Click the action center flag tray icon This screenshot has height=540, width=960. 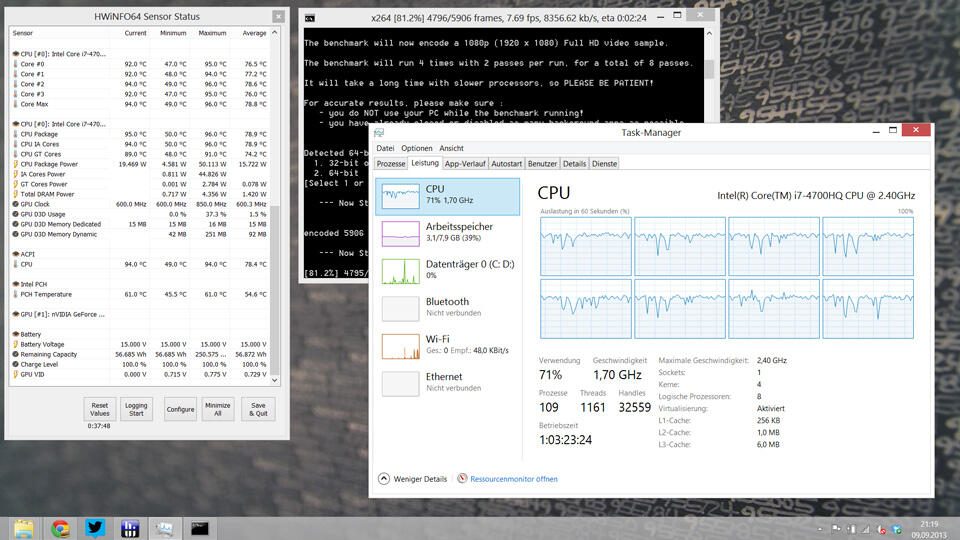coord(836,529)
